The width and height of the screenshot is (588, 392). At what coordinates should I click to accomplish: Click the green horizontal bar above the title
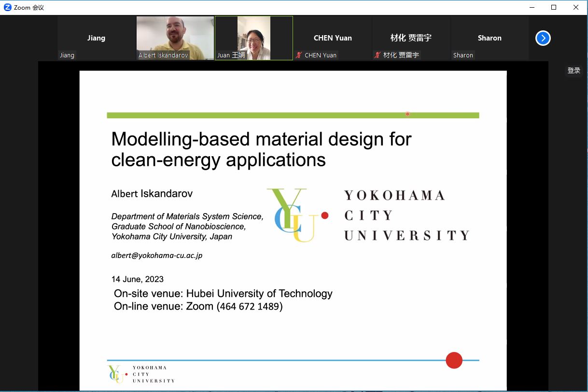(293, 115)
